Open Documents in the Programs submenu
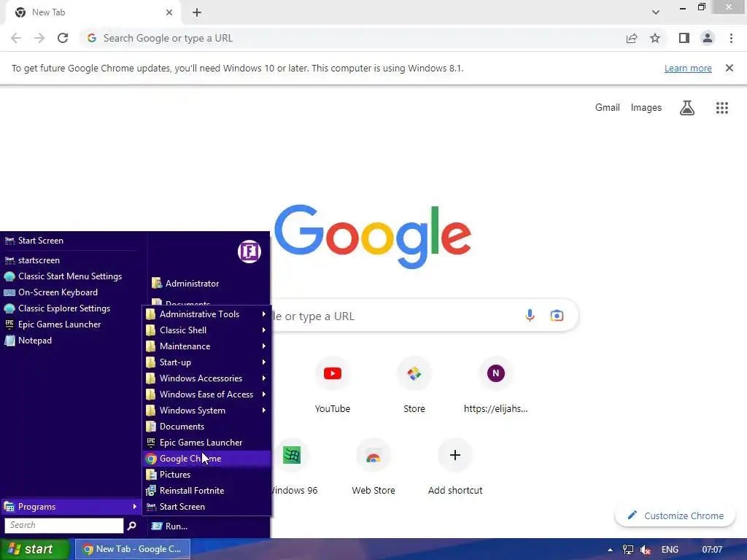Viewport: 747px width, 560px height. pos(206,427)
